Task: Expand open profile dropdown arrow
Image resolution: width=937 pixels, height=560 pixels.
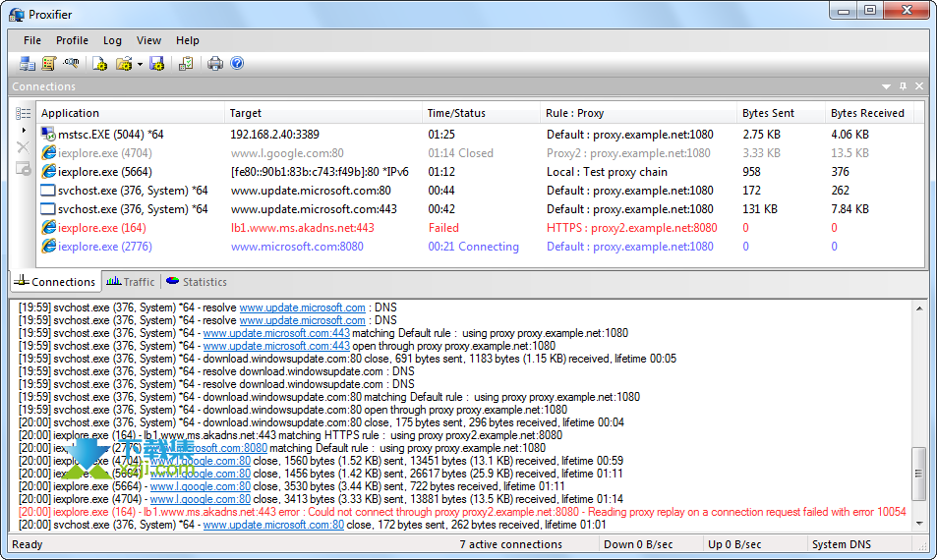Action: coord(140,64)
